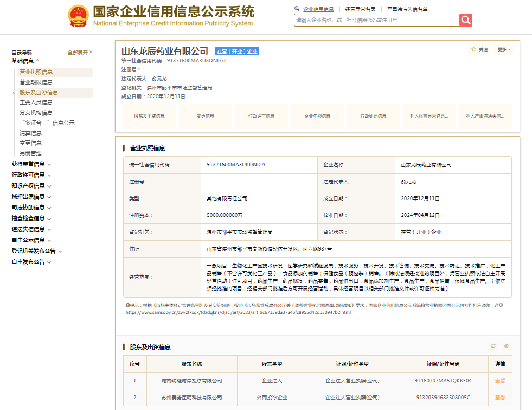This screenshot has width=532, height=410.
Task: Toggle eye icon in 股东及出资信息 section
Action: pyautogui.click(x=507, y=346)
